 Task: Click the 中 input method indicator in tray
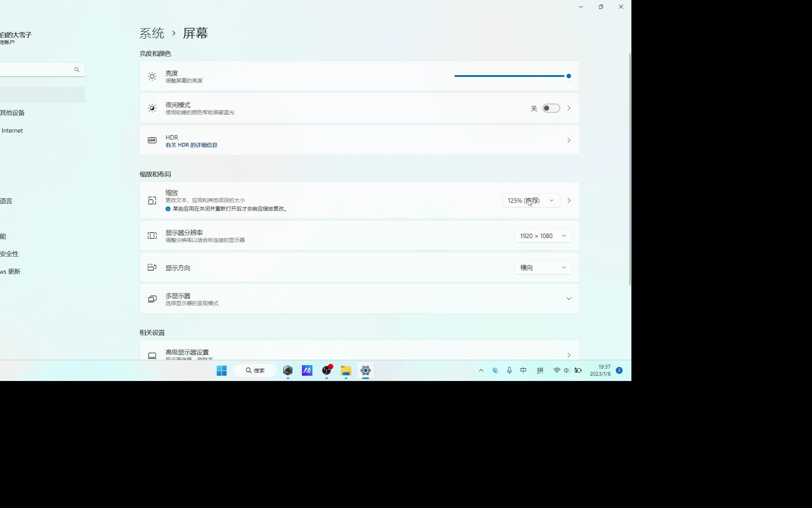tap(523, 370)
